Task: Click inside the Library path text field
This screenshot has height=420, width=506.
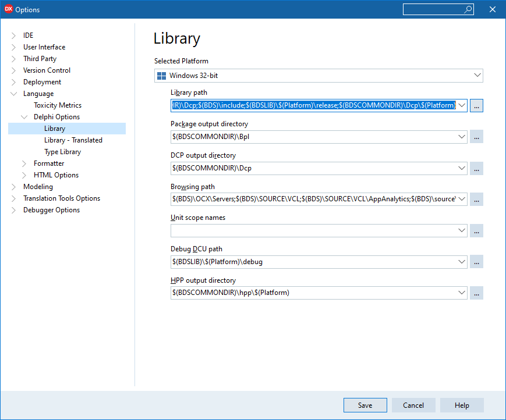Action: click(x=314, y=105)
